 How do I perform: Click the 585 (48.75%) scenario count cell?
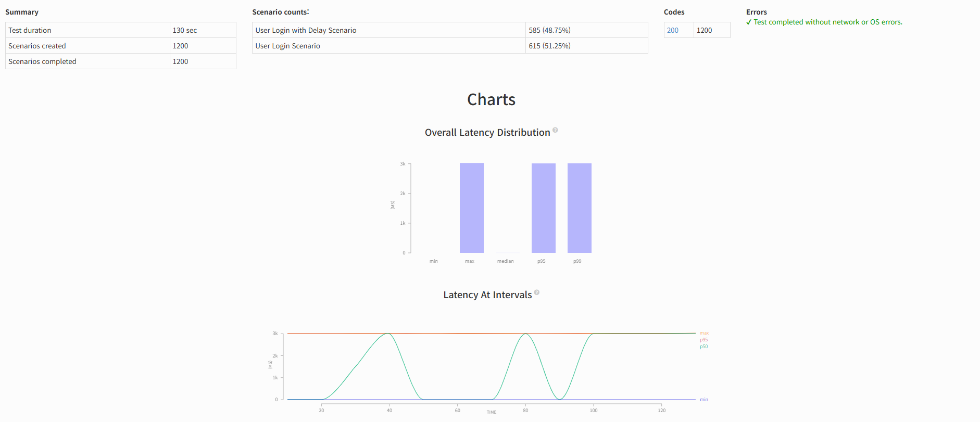(x=549, y=30)
